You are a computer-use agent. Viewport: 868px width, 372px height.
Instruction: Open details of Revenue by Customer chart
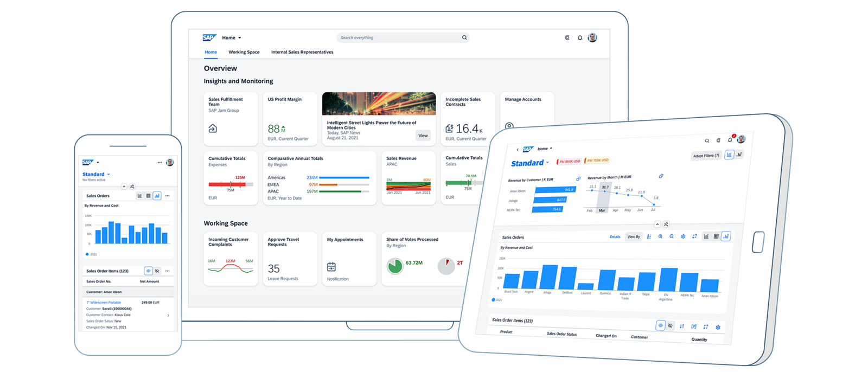coord(578,178)
